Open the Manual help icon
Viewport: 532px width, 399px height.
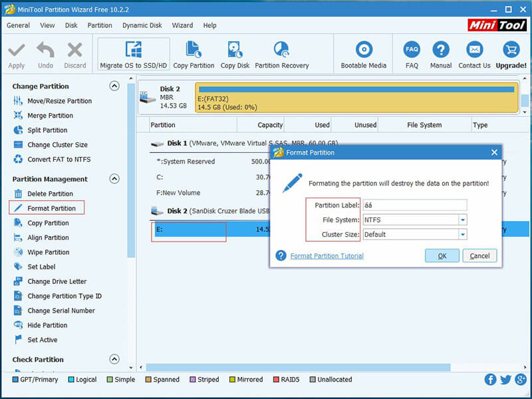point(441,49)
